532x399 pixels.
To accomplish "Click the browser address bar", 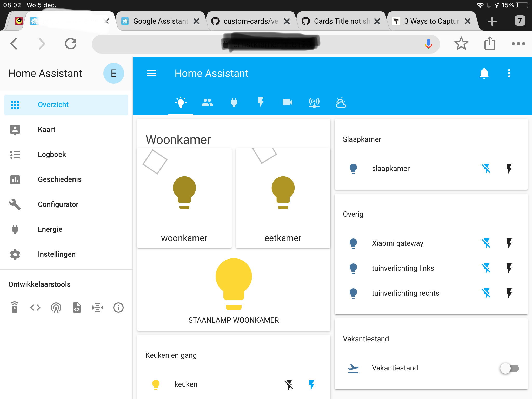I will 266,44.
